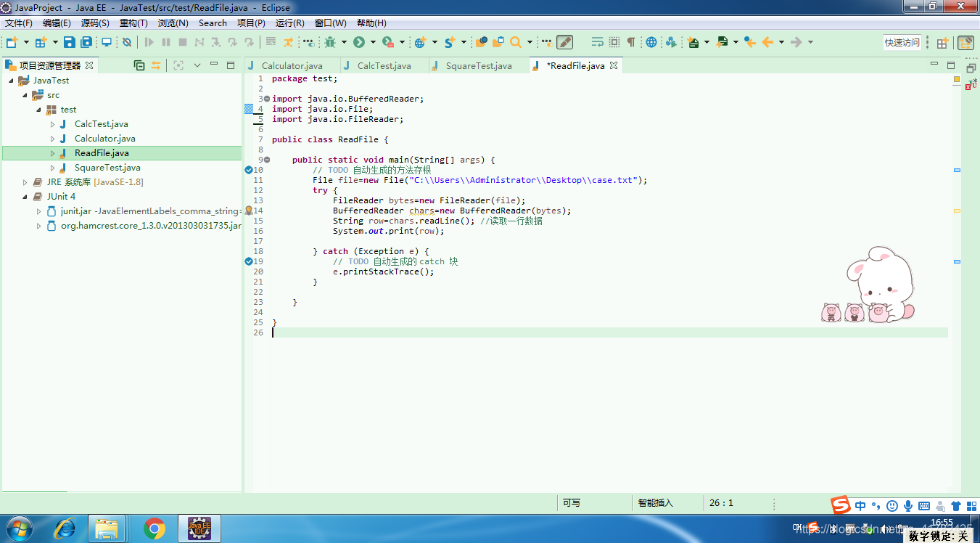Screen dimensions: 980x543
Task: Click the Search magnifier toolbar icon
Action: point(516,41)
